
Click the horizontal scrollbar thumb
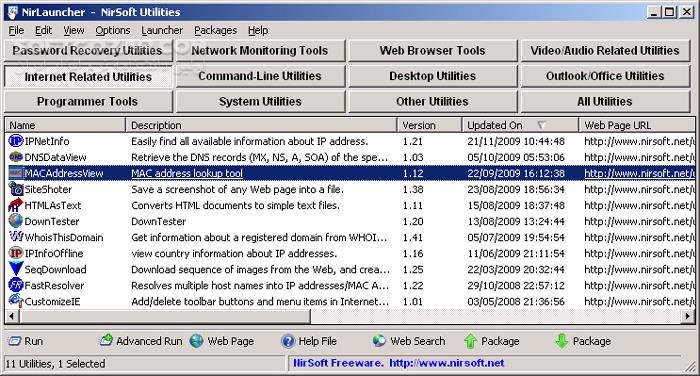point(164,316)
